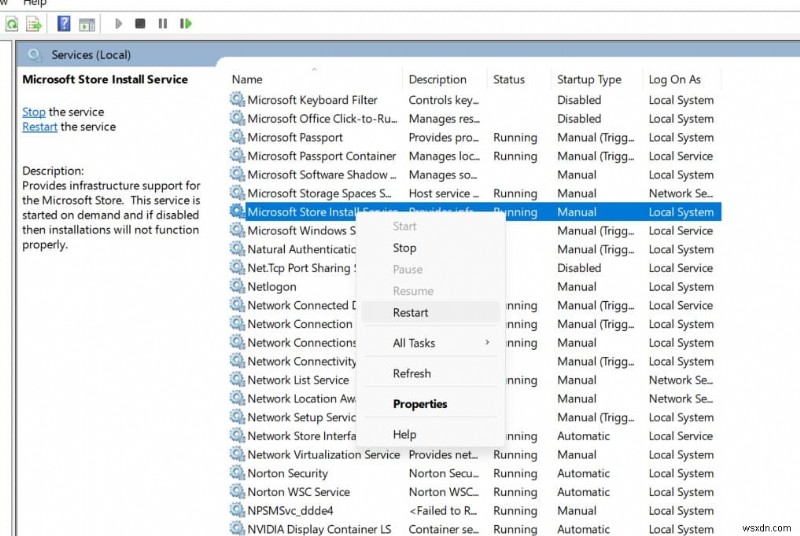Open the Help toolbar icon

point(64,23)
